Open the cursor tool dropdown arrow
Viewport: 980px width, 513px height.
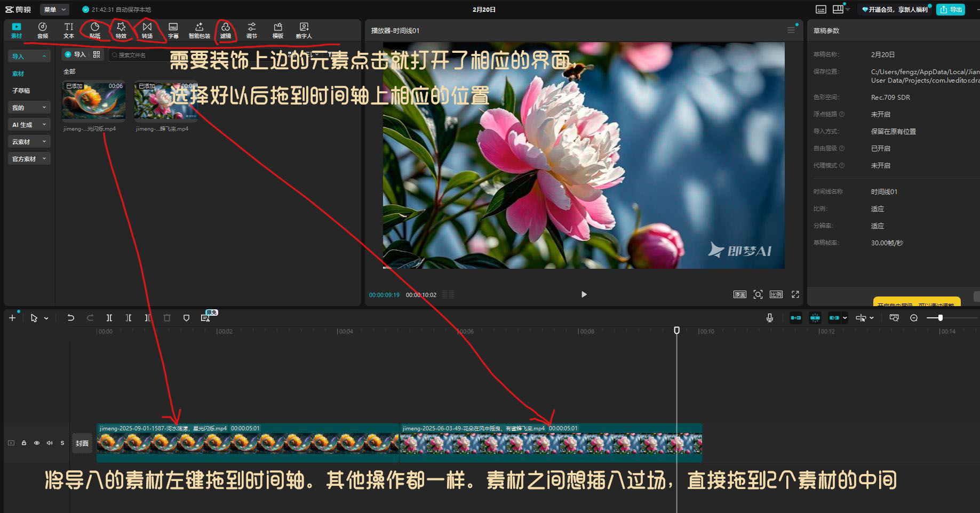(45, 317)
